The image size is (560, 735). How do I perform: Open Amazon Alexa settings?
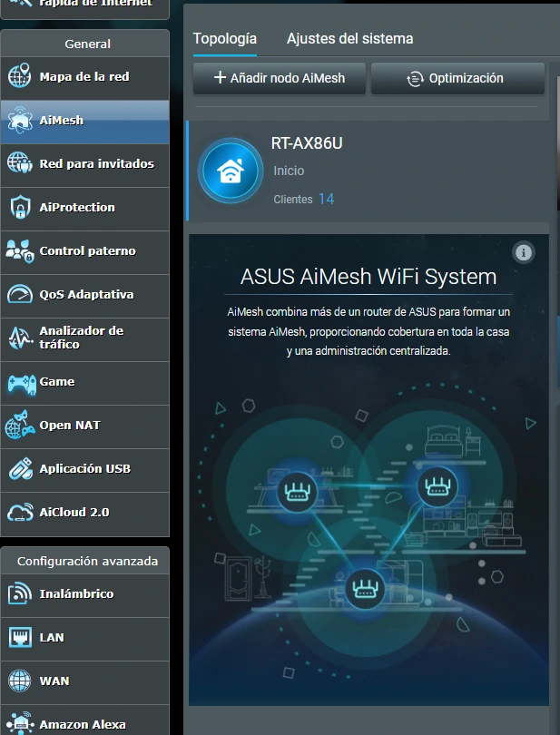[85, 720]
